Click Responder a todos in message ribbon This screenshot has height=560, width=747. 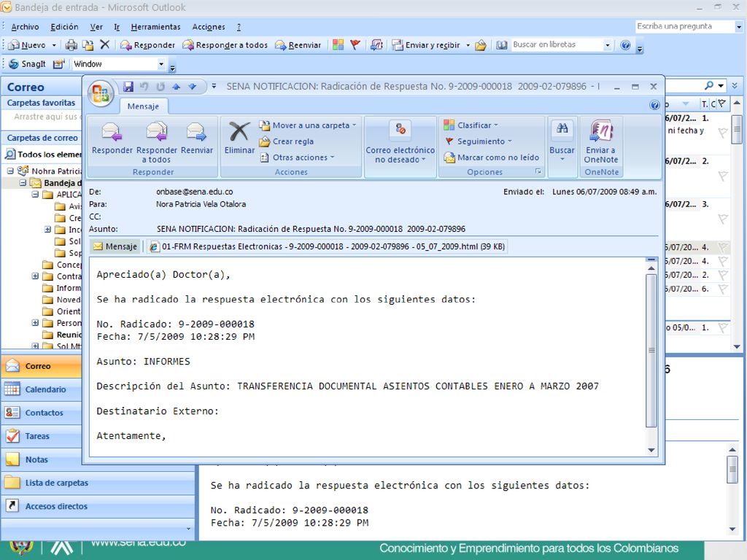tap(157, 142)
